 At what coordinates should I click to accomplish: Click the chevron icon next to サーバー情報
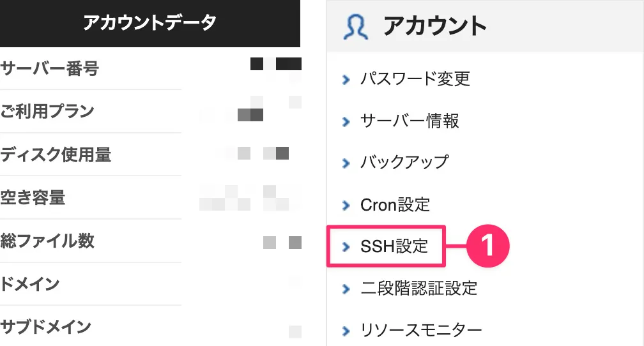point(346,122)
